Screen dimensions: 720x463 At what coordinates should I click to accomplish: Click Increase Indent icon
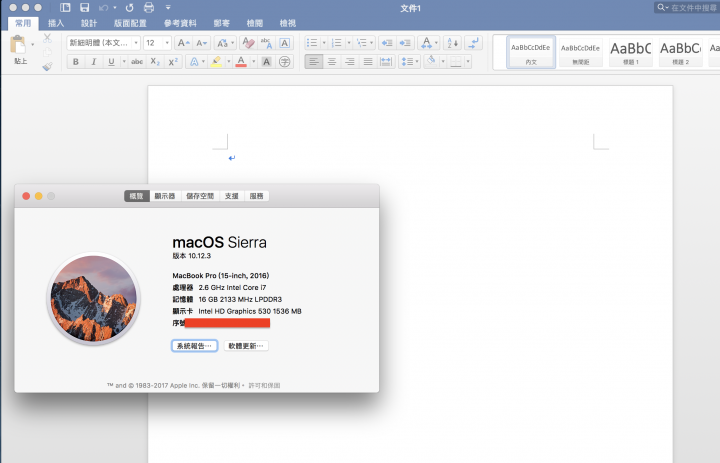coord(405,43)
